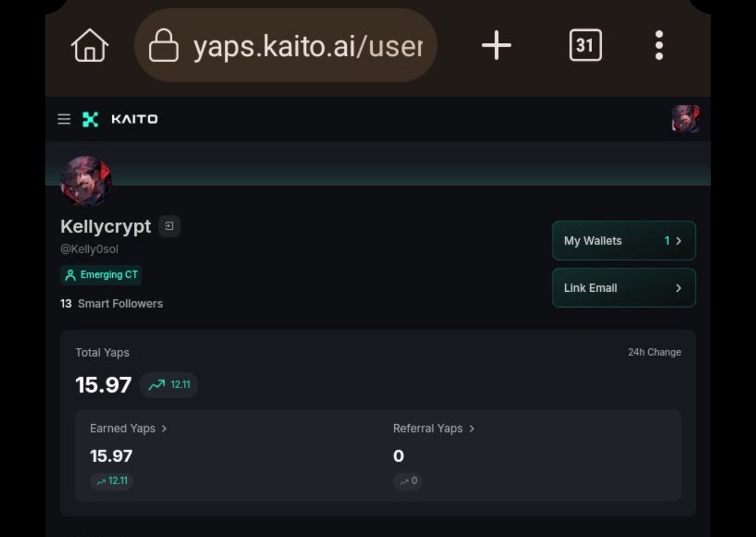
Task: Click the large Kellycrypt profile picture
Action: [x=86, y=182]
